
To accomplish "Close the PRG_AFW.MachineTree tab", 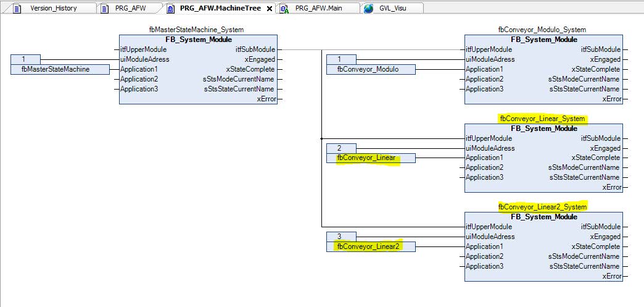I will pos(269,9).
